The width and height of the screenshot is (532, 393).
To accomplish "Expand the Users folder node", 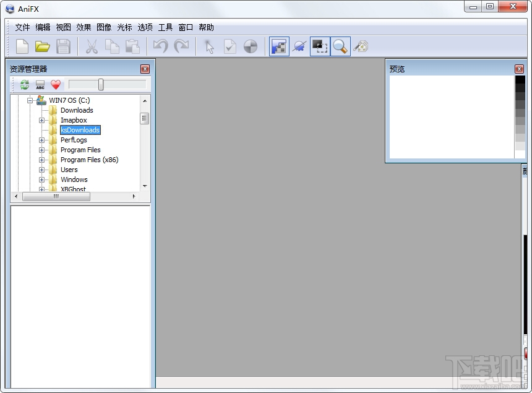I will pos(41,170).
